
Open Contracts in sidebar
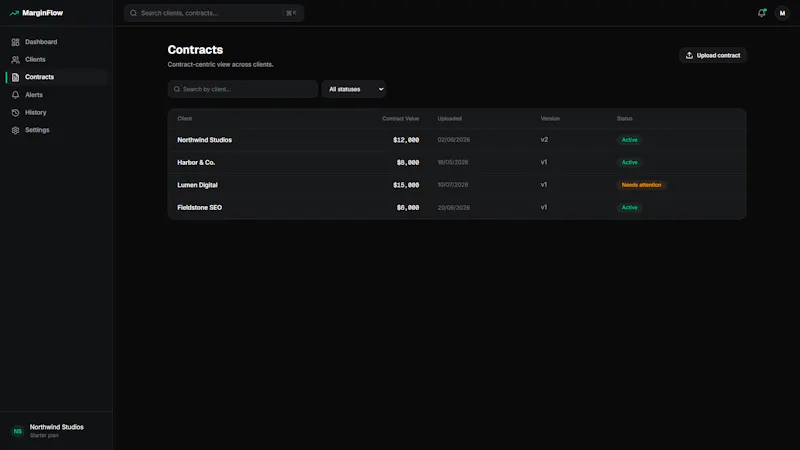click(56, 77)
